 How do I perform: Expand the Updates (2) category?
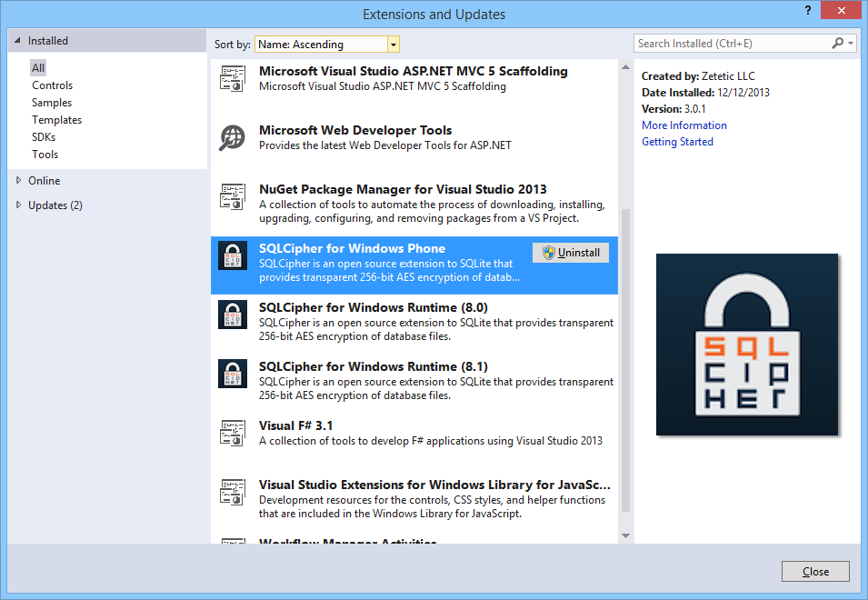click(x=18, y=205)
